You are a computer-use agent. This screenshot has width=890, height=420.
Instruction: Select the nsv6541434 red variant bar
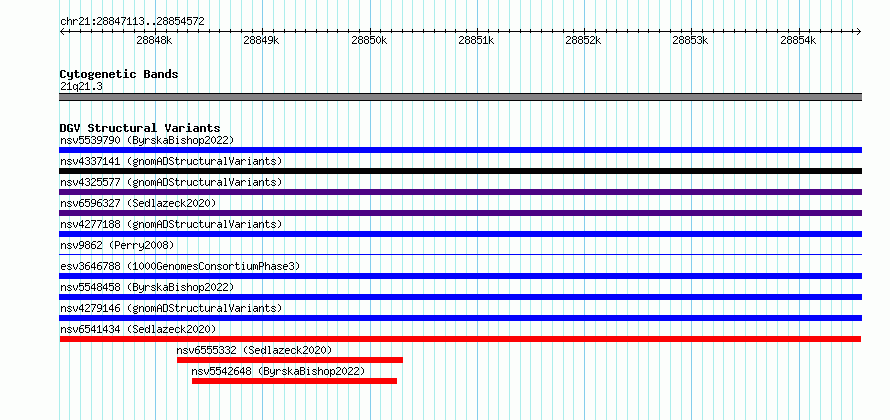[x=460, y=339]
